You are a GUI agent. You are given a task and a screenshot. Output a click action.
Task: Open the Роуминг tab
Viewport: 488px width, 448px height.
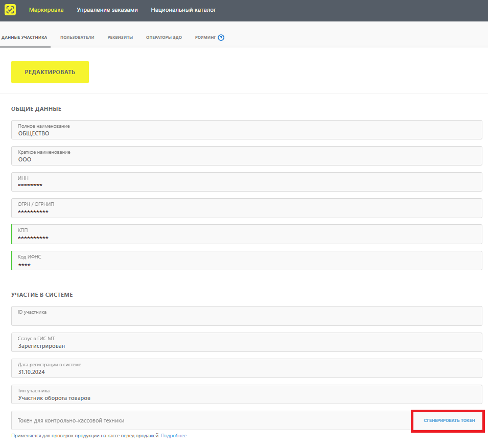[x=205, y=37]
